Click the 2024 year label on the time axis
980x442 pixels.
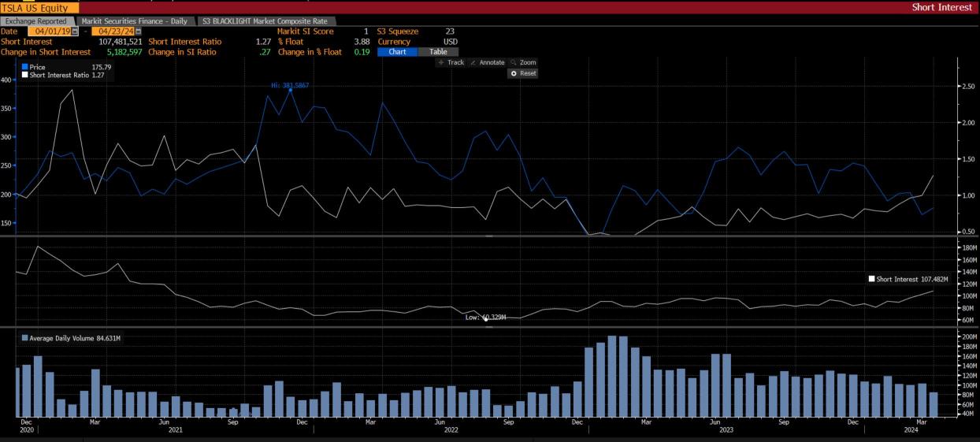pyautogui.click(x=911, y=430)
